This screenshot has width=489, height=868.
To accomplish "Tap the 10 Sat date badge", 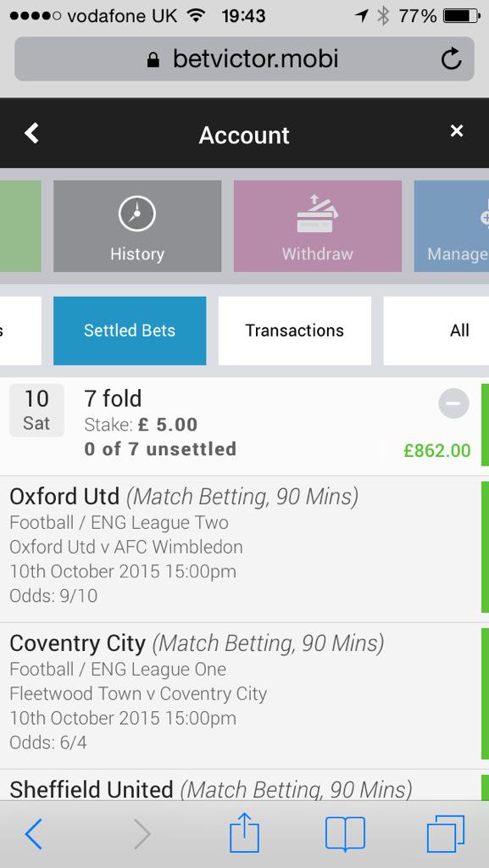I will point(36,410).
